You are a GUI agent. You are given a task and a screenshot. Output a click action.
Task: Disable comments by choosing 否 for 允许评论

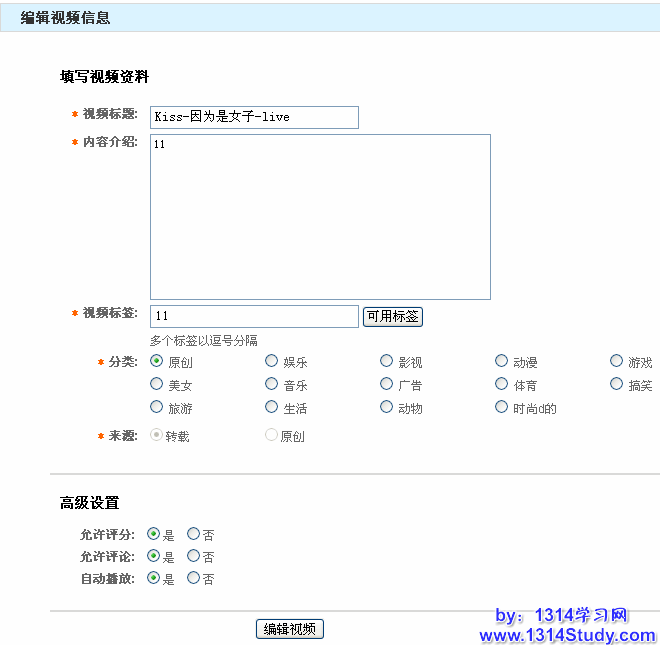[194, 556]
